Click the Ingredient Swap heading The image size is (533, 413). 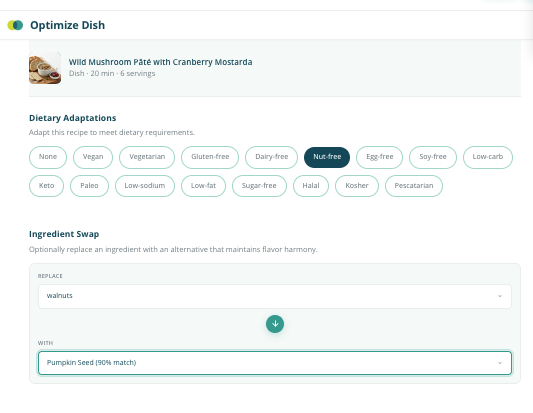pos(64,234)
